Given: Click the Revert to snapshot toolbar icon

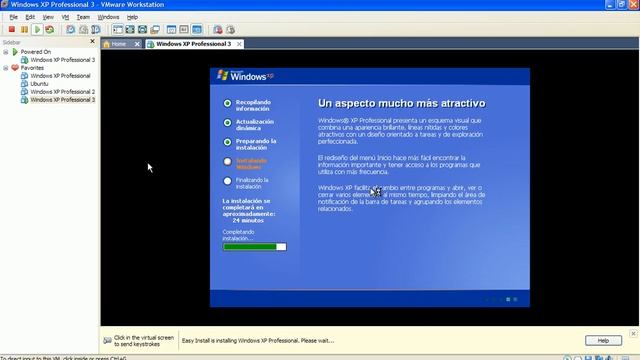Looking at the screenshot, I should pyautogui.click(x=83, y=29).
